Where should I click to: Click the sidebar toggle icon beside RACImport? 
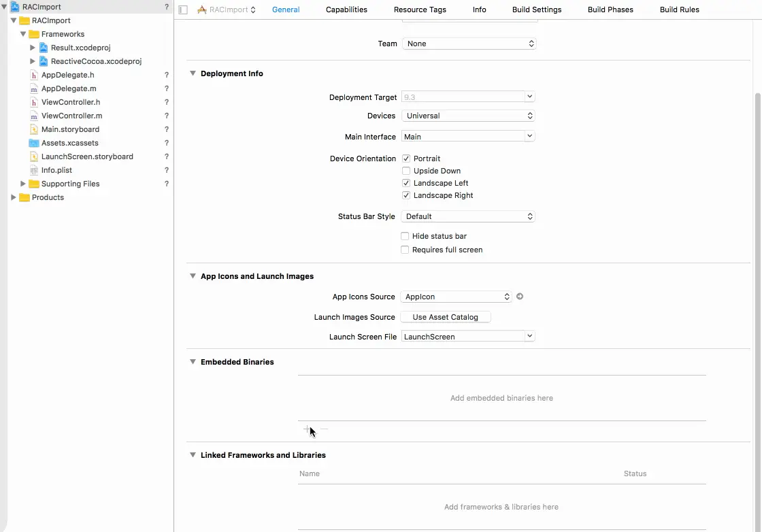tap(183, 10)
